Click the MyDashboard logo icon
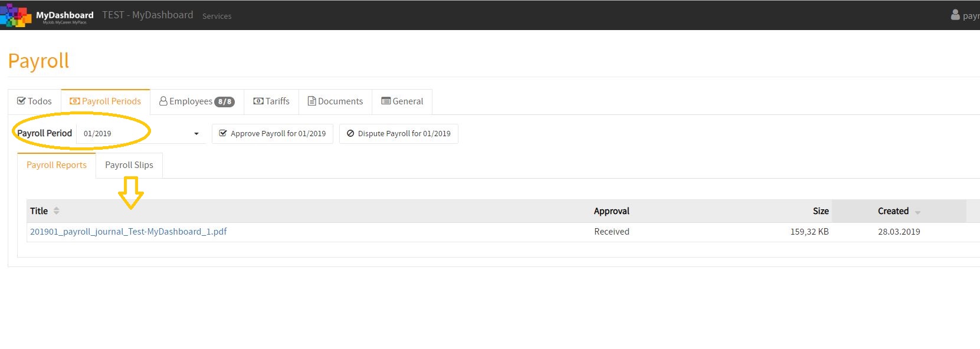 pos(16,15)
